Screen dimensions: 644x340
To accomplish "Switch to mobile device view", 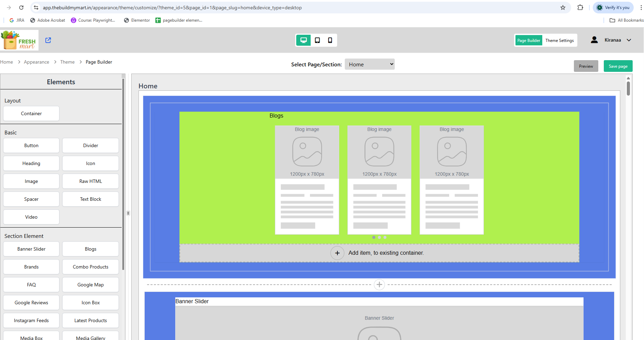I will point(330,40).
